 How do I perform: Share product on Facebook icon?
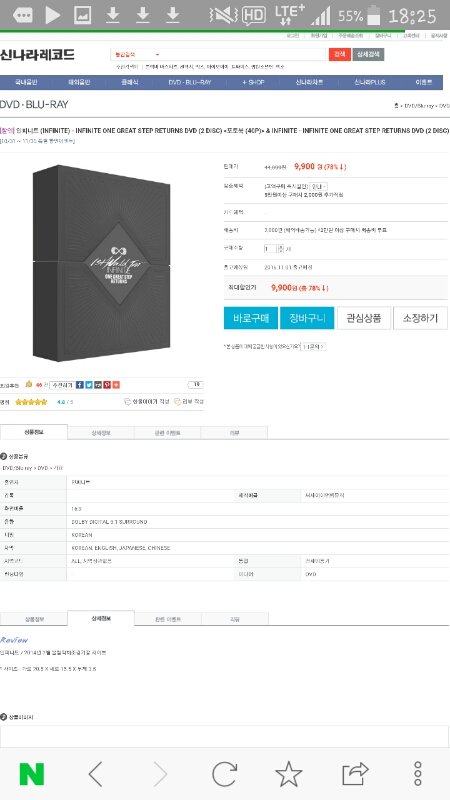click(x=80, y=385)
